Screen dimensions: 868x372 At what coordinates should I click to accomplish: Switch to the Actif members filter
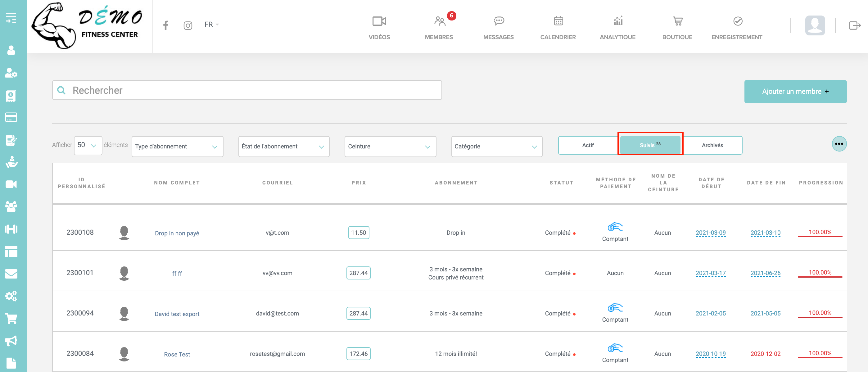pyautogui.click(x=588, y=145)
